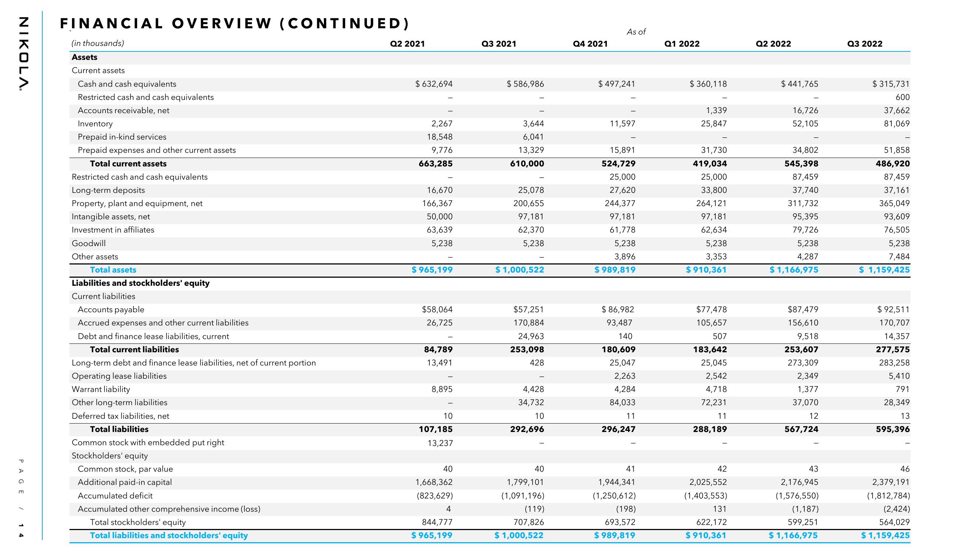
Task: Click the 'Q1 2022' column header
Action: pos(682,44)
